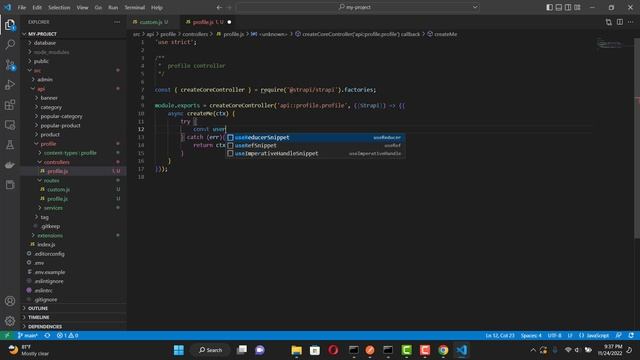Viewport: 640px width, 360px height.
Task: Click the split editor right icon
Action: click(620, 22)
